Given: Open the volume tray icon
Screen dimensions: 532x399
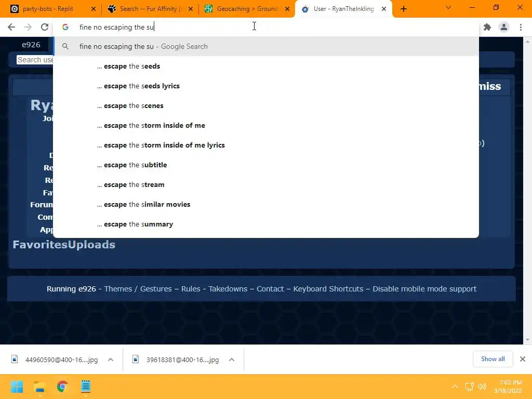Looking at the screenshot, I should 482,387.
